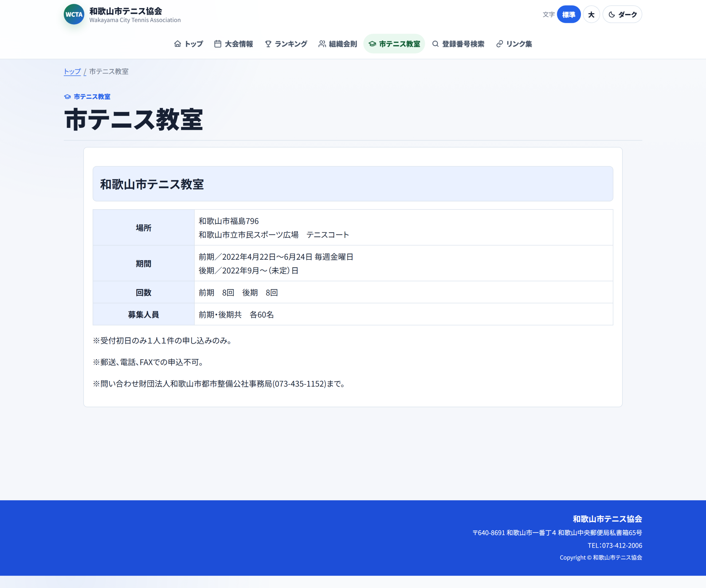The width and height of the screenshot is (706, 588).
Task: Open the 大会情報 navigation item
Action: [234, 44]
